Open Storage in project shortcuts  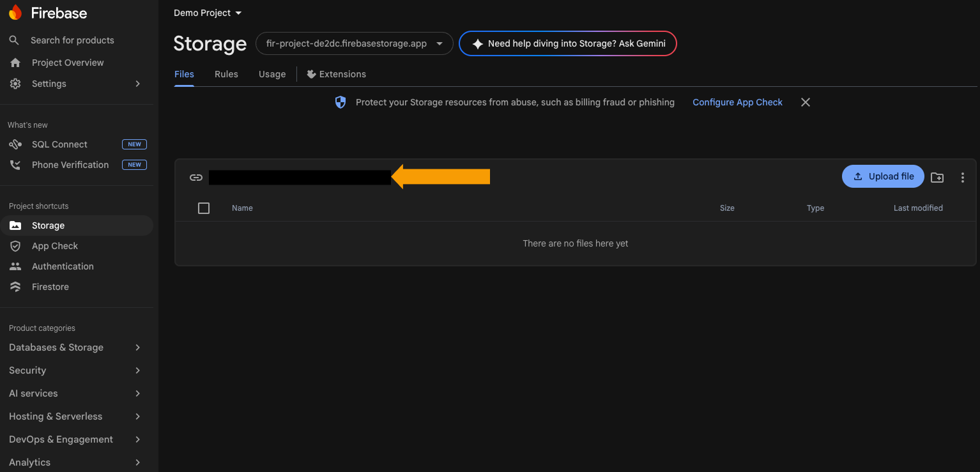coord(77,225)
